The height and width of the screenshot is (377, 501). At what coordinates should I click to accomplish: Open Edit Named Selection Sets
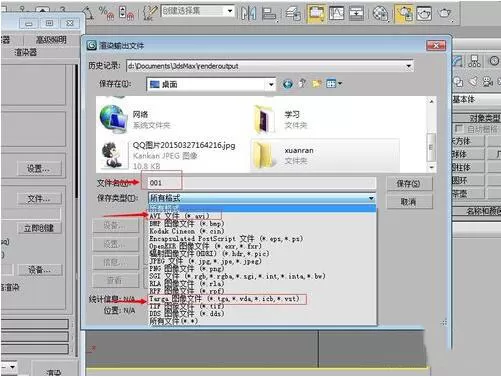click(x=150, y=13)
